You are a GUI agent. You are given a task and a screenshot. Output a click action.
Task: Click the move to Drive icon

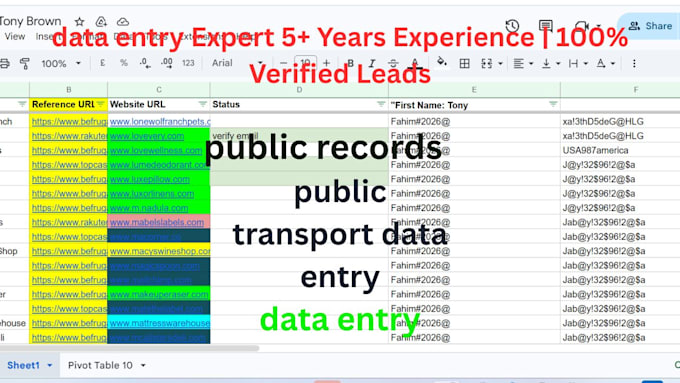coord(101,22)
